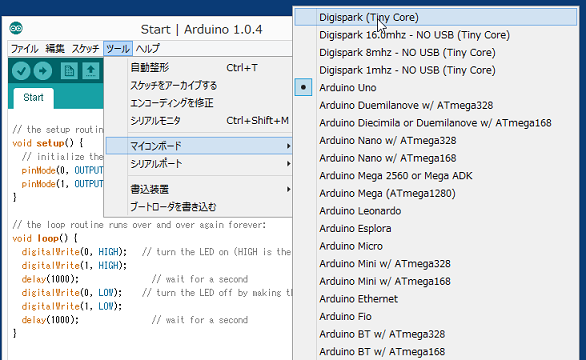Select Arduino Mega (ATmega1280) board
The image size is (586, 360).
click(x=435, y=193)
